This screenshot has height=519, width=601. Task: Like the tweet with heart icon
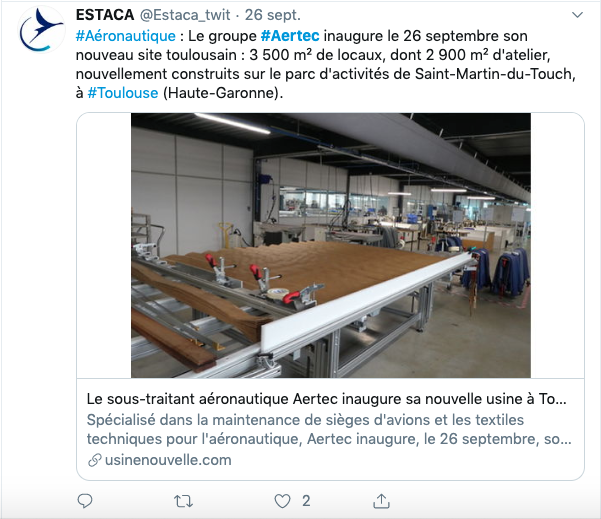pyautogui.click(x=282, y=501)
